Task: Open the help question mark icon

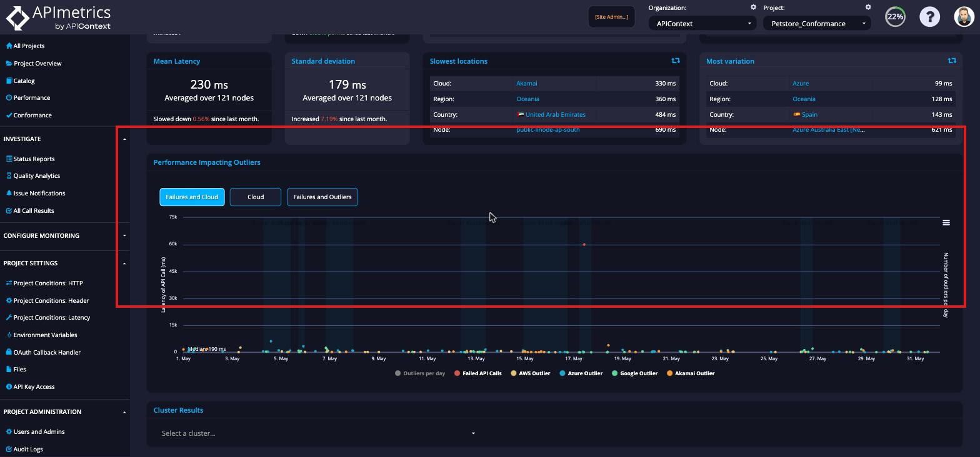Action: [929, 17]
